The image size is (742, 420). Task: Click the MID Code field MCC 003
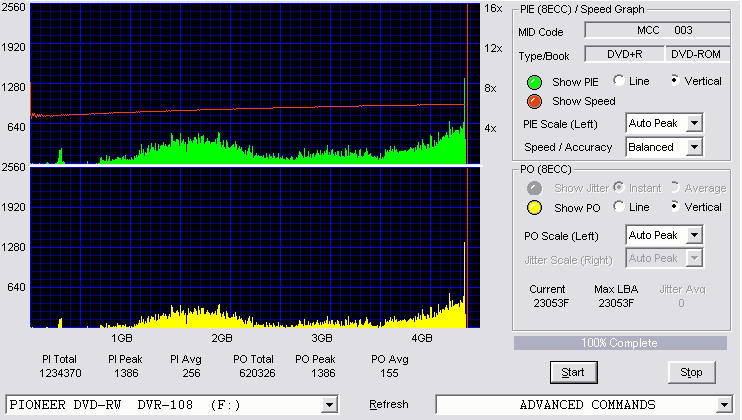[658, 30]
